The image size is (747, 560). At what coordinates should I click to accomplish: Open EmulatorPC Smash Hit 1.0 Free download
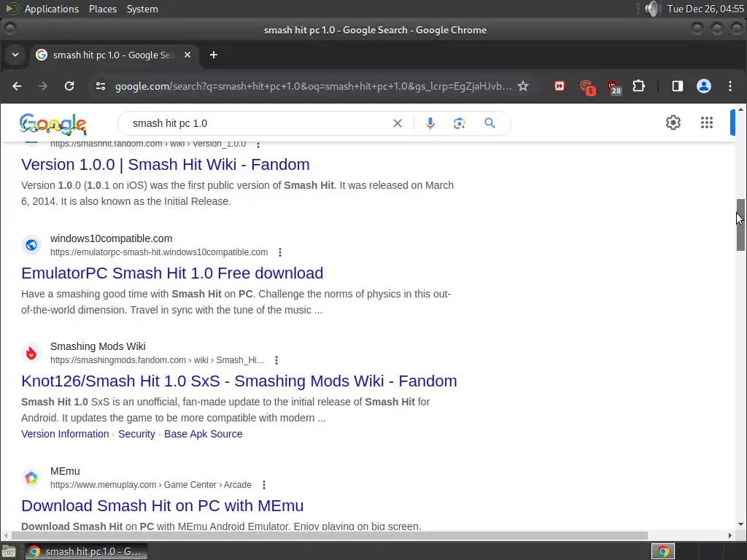[x=172, y=273]
